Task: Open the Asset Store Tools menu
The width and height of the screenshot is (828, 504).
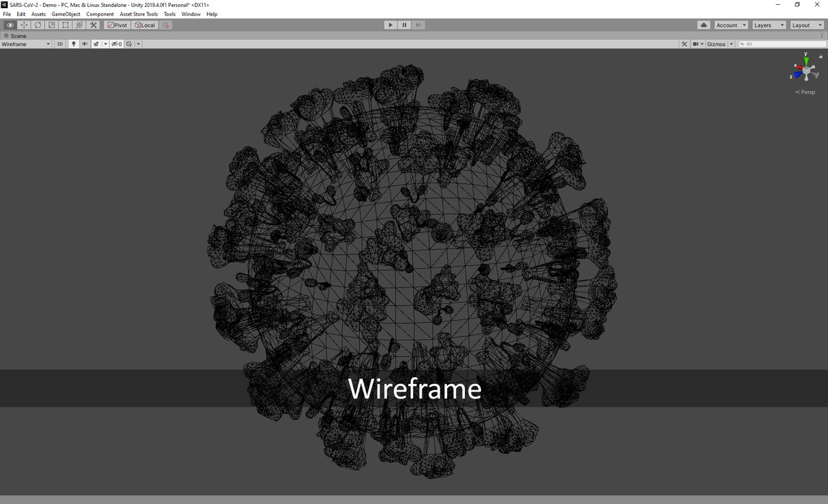Action: point(139,14)
